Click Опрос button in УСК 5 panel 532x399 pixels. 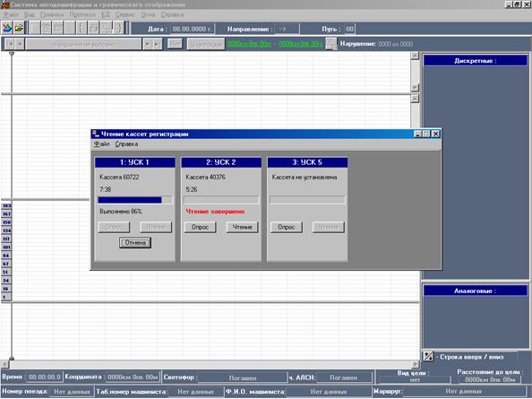click(286, 227)
